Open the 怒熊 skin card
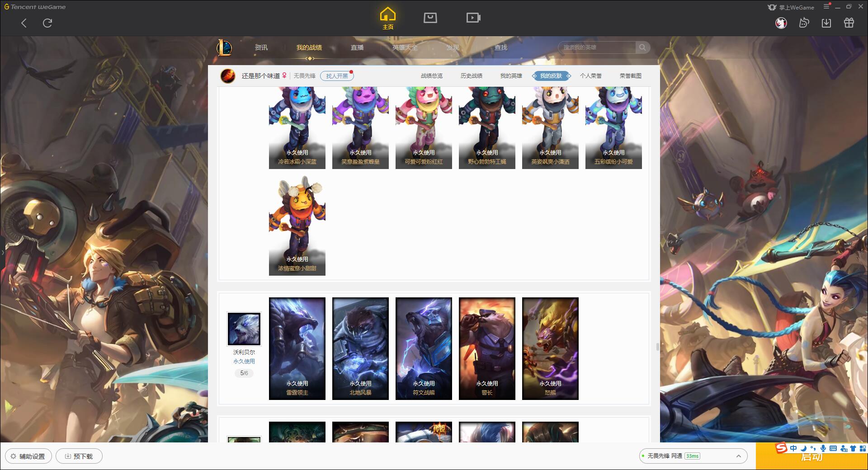 [x=550, y=348]
